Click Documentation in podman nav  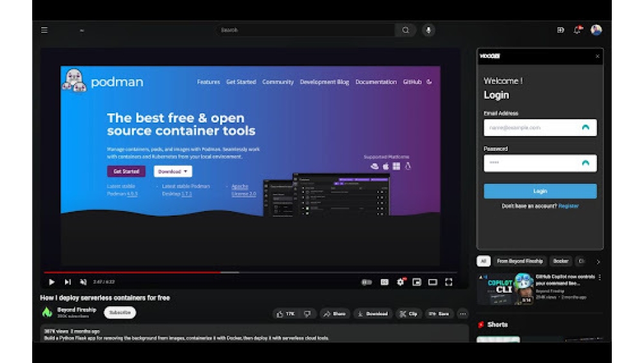coord(376,82)
